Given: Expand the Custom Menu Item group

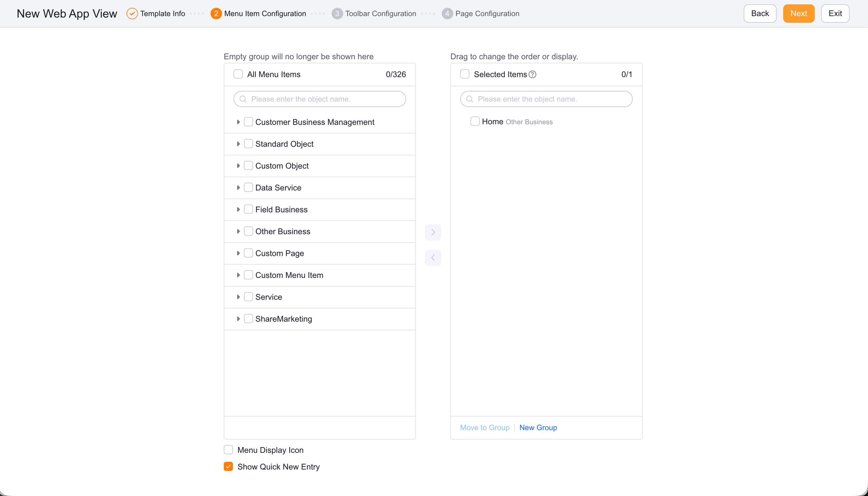Looking at the screenshot, I should click(x=238, y=275).
